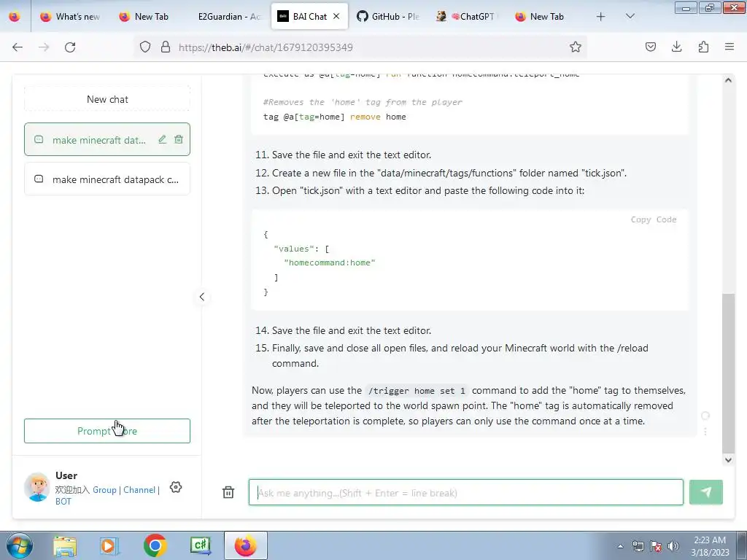The width and height of the screenshot is (747, 560).
Task: Open settings gear beside the user profile
Action: coord(176,487)
